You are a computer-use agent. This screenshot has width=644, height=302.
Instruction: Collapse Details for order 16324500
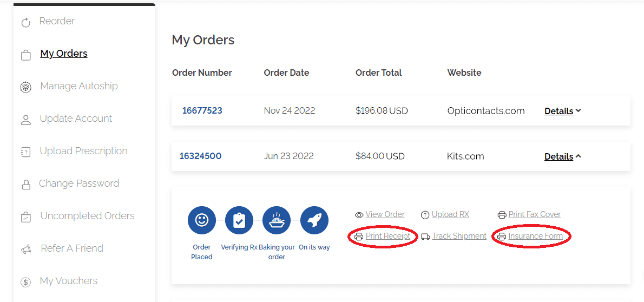click(x=562, y=156)
